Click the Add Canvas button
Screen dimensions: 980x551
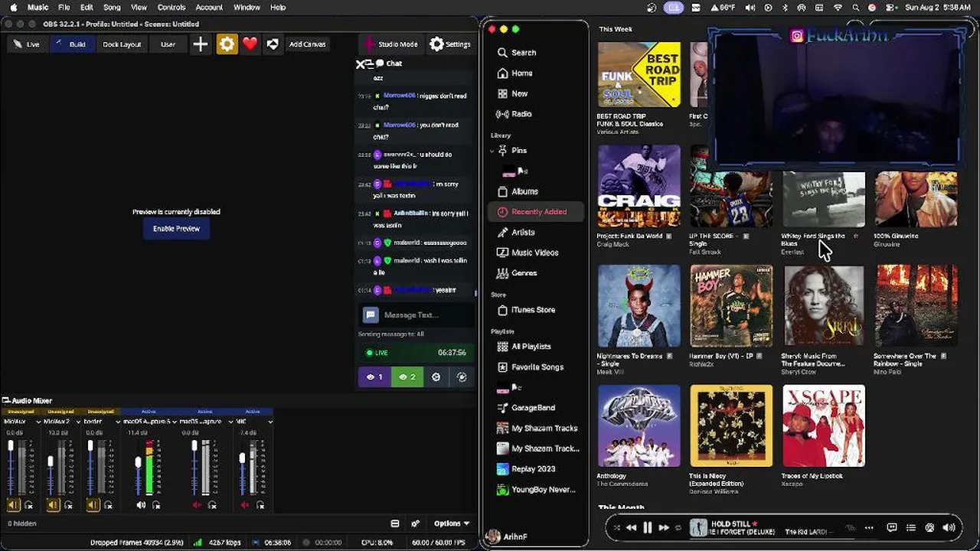(307, 44)
